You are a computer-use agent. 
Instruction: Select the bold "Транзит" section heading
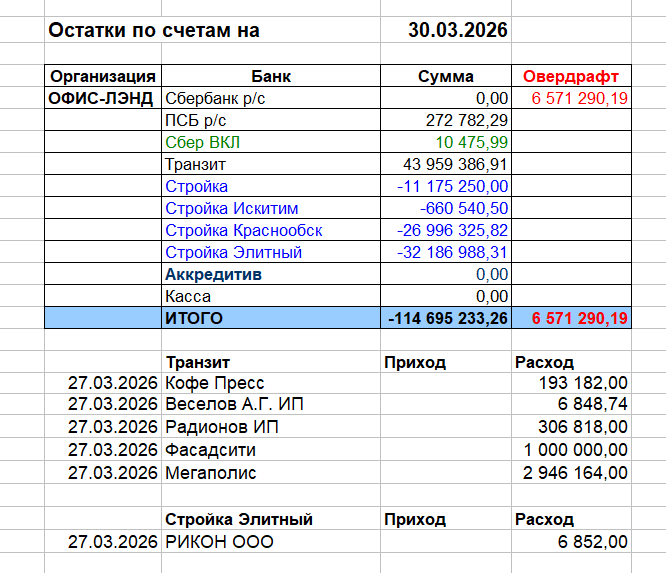(x=271, y=362)
